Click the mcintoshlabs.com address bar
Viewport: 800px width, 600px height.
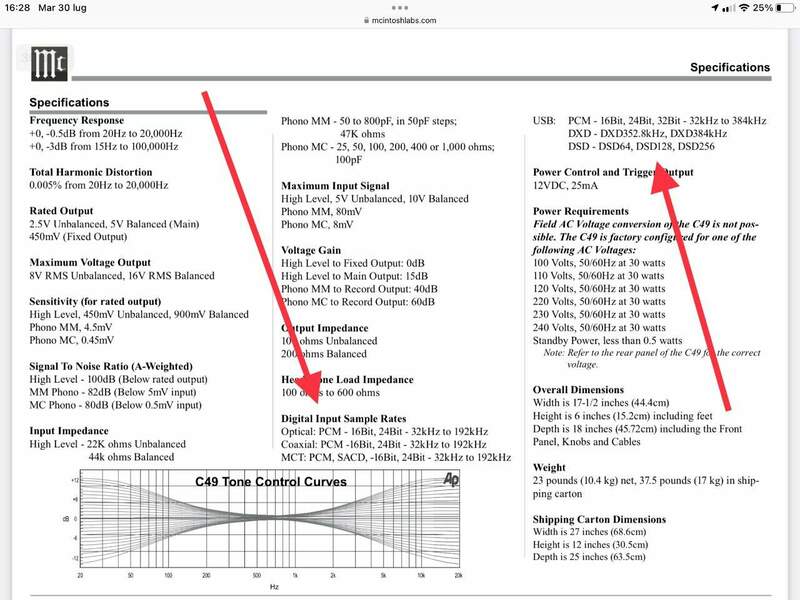[x=400, y=20]
